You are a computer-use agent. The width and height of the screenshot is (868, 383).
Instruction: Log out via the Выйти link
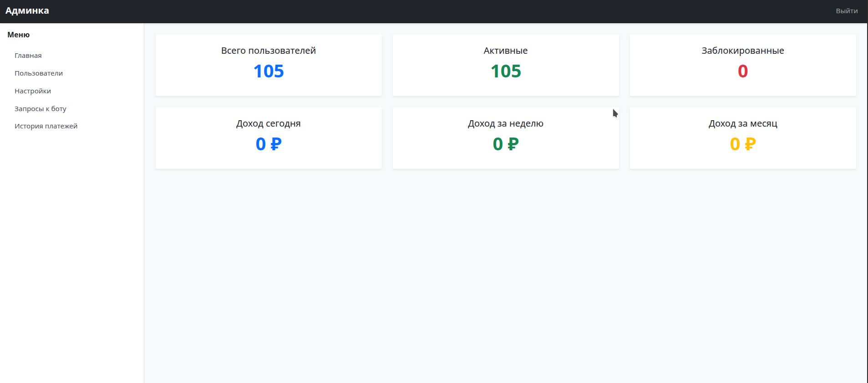[x=847, y=11]
